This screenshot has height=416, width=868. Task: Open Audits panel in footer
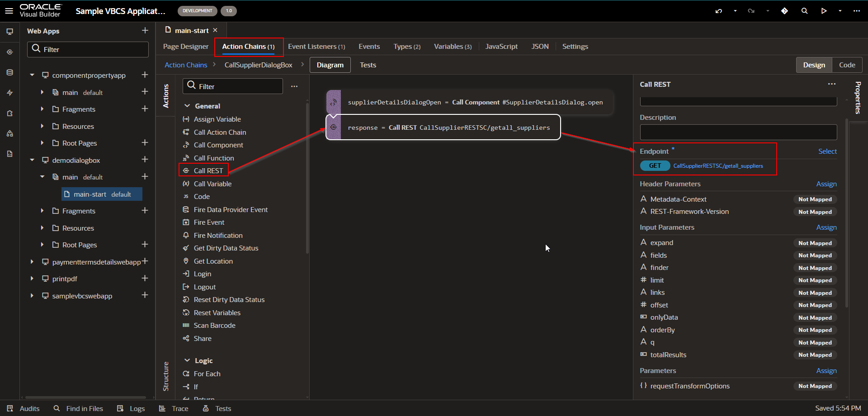tap(24, 408)
